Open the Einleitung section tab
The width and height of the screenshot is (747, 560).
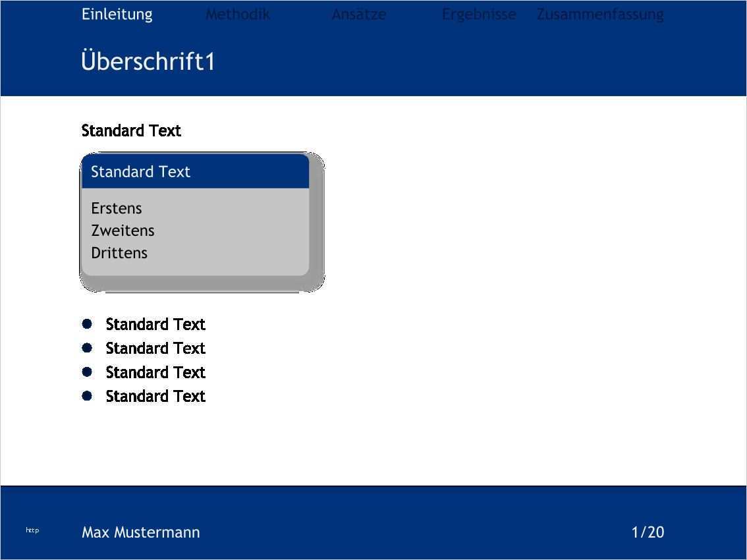click(117, 14)
